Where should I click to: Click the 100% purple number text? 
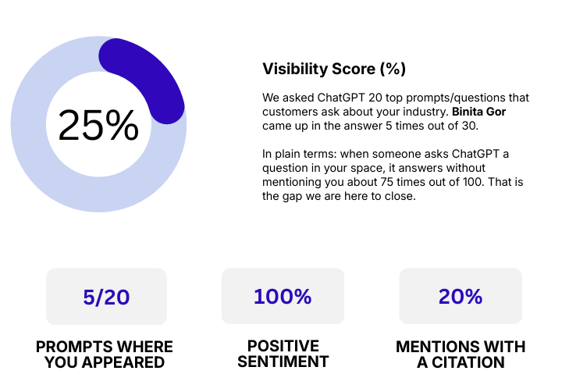pos(283,297)
